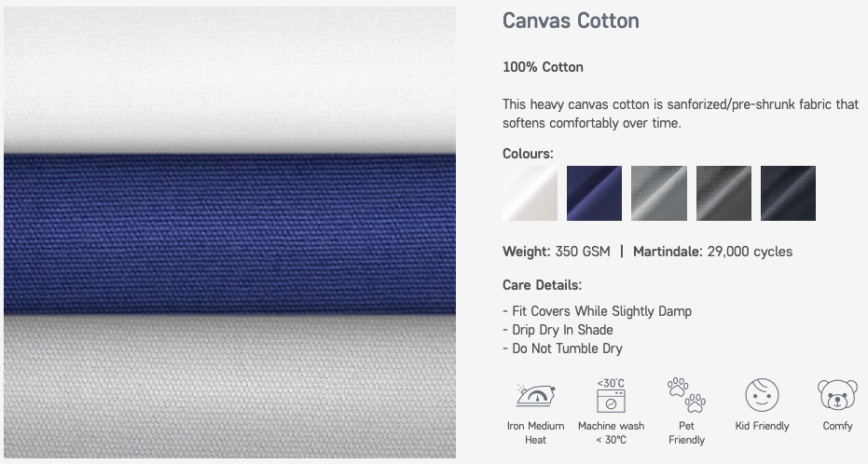Select the charcoal black colour swatch
Viewport: 868px width, 464px height.
click(788, 193)
